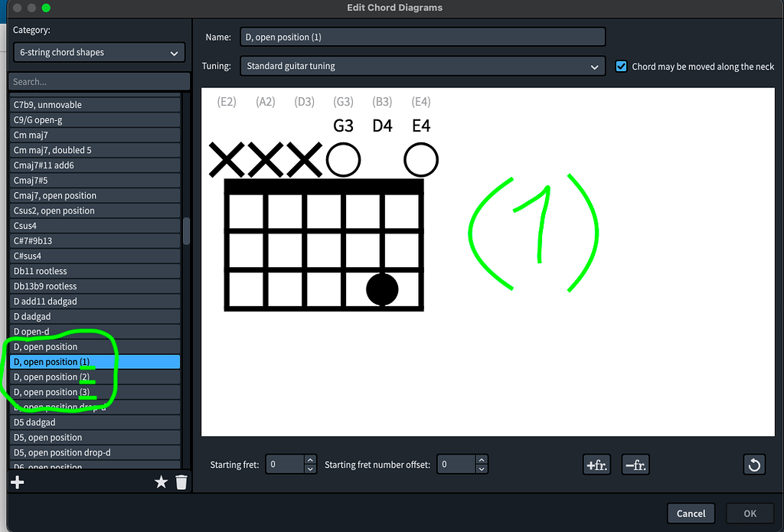The height and width of the screenshot is (532, 784).
Task: Click the Cancel button
Action: (x=691, y=513)
